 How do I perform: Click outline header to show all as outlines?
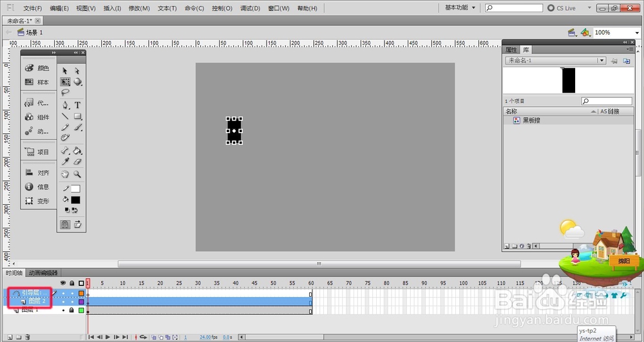pyautogui.click(x=81, y=283)
